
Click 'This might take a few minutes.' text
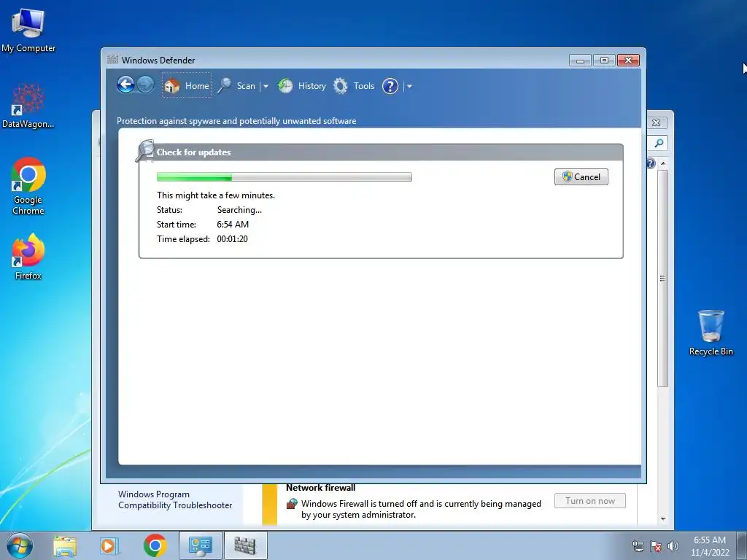(216, 195)
